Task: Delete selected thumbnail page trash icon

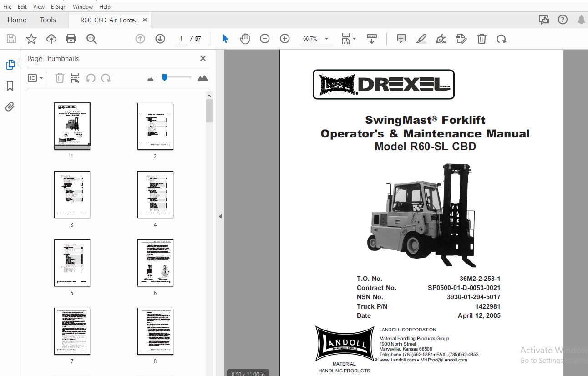Action: coord(60,78)
